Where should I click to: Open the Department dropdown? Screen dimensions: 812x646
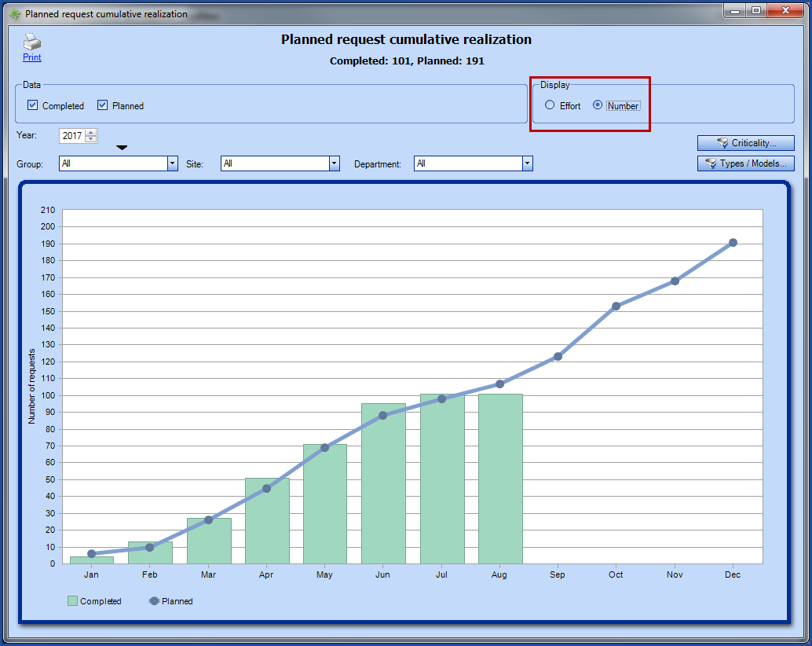pos(526,163)
